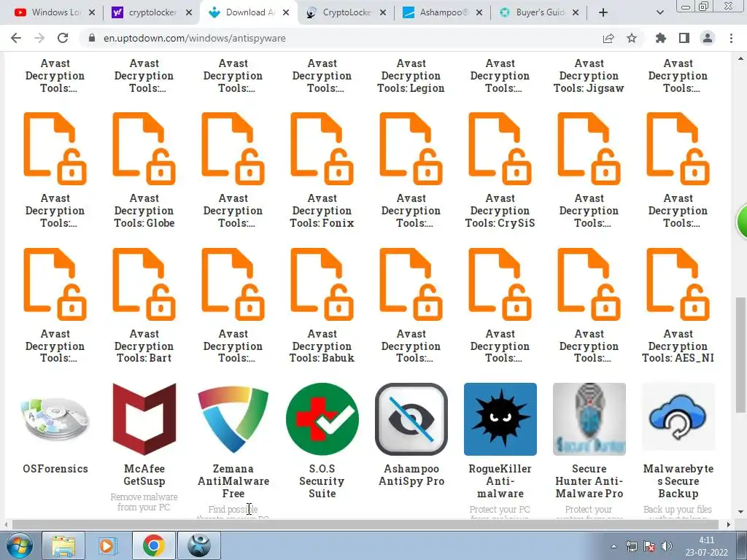Image resolution: width=747 pixels, height=560 pixels.
Task: Click the volume speaker tray icon
Action: (667, 546)
